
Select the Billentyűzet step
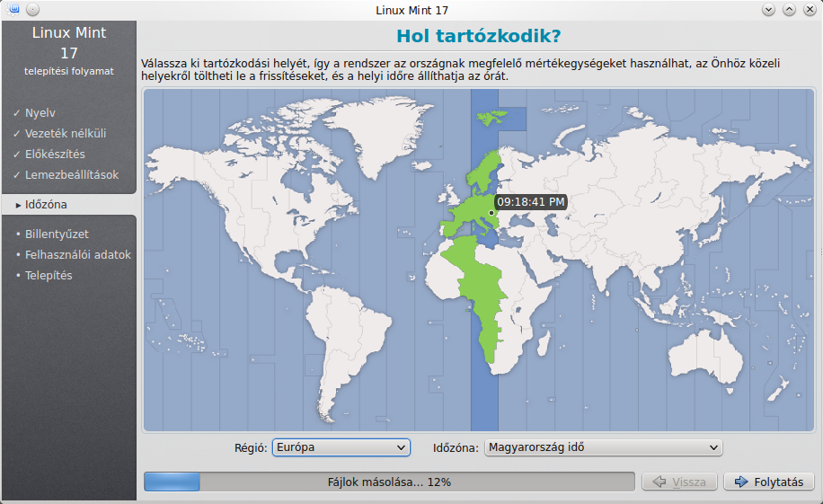pos(57,234)
